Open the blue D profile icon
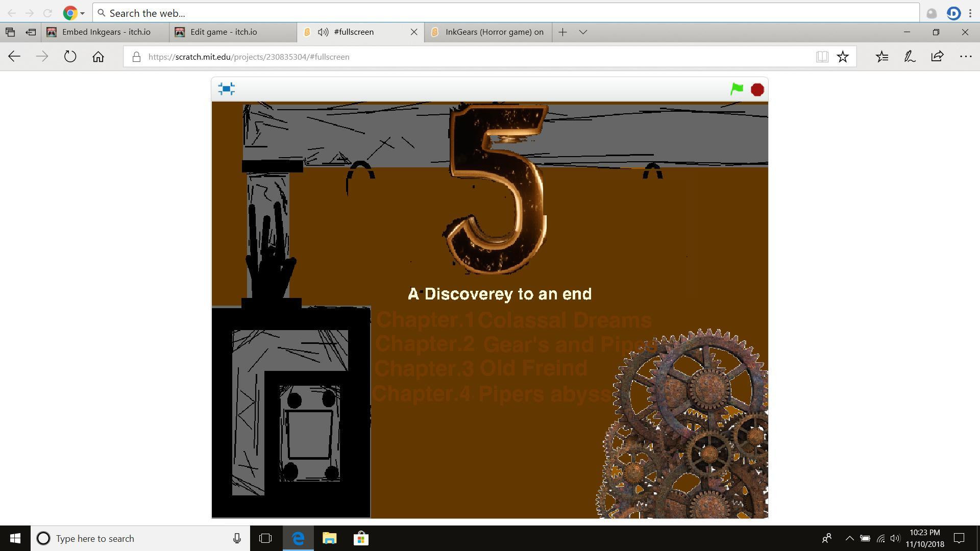The image size is (980, 551). [x=953, y=13]
